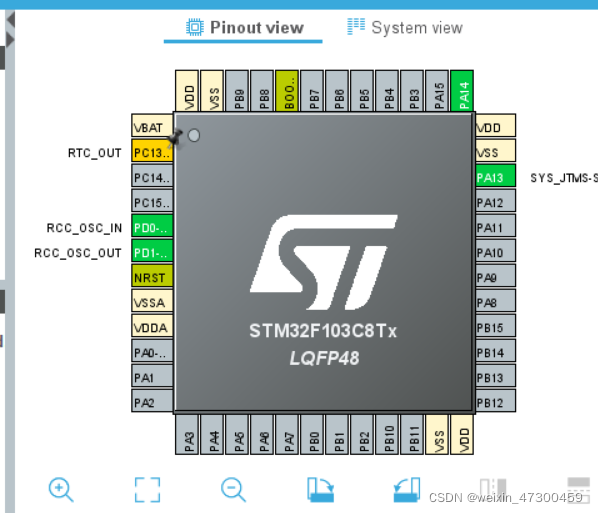The height and width of the screenshot is (513, 598).
Task: Select pin PC13 (RTC_OUT)
Action: 152,150
